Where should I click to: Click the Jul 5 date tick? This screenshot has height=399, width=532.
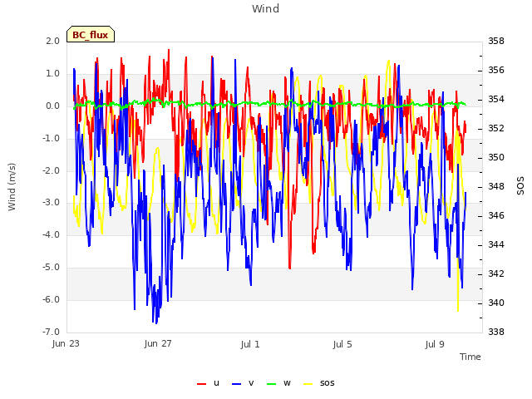(342, 344)
